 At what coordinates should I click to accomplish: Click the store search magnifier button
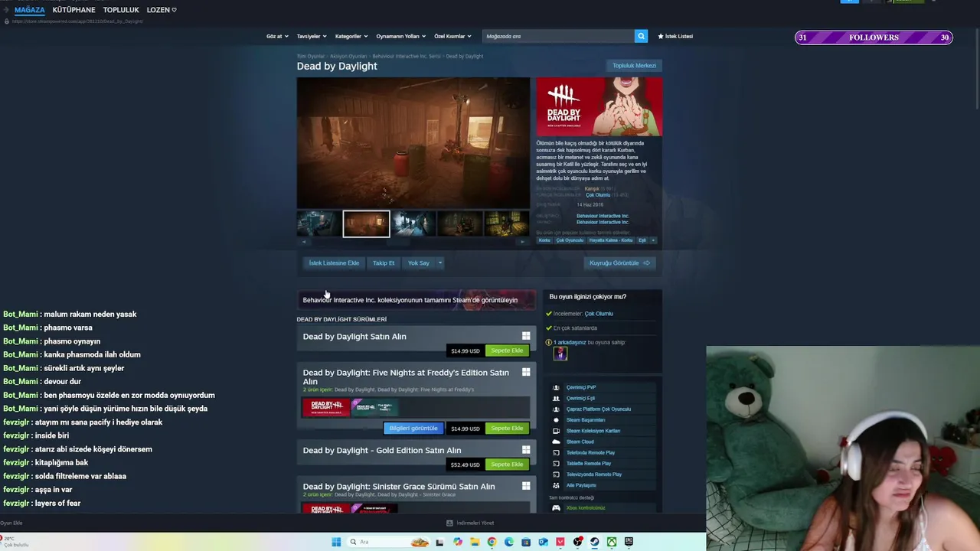(x=641, y=36)
